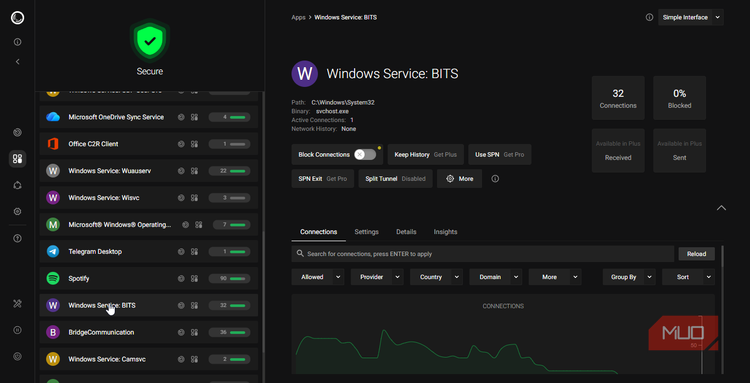Image resolution: width=750 pixels, height=383 pixels.
Task: Click the shield icon at the sidebar bottom
Action: click(18, 356)
